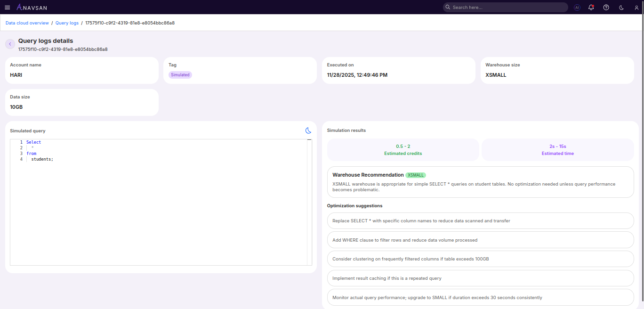
Task: Open the hamburger navigation menu
Action: coord(7,8)
